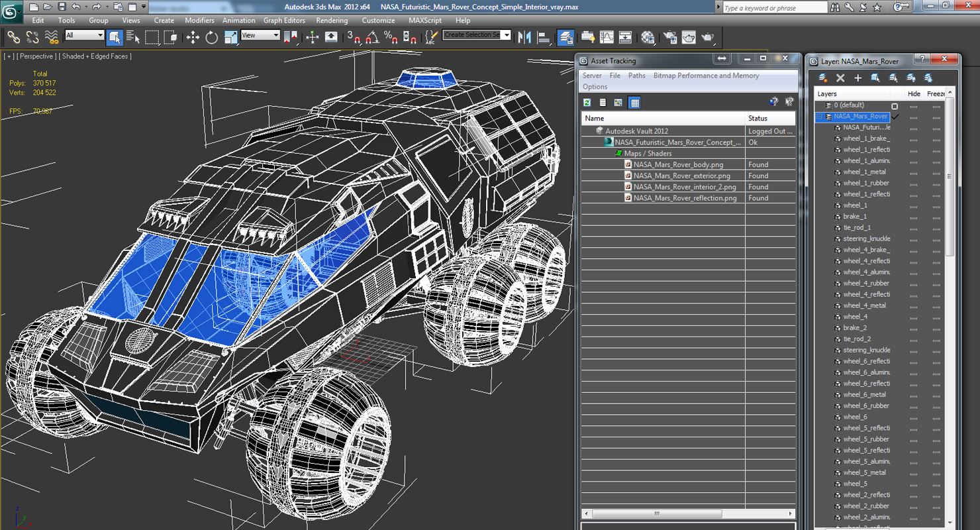
Task: Collapse the NASA_Mars_Rover layer tree
Action: click(x=819, y=117)
